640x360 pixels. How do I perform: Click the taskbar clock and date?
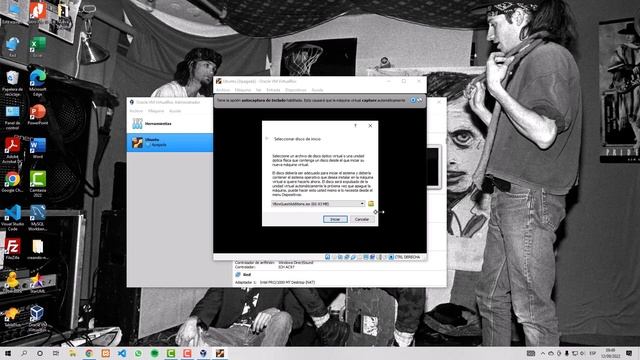click(x=611, y=353)
